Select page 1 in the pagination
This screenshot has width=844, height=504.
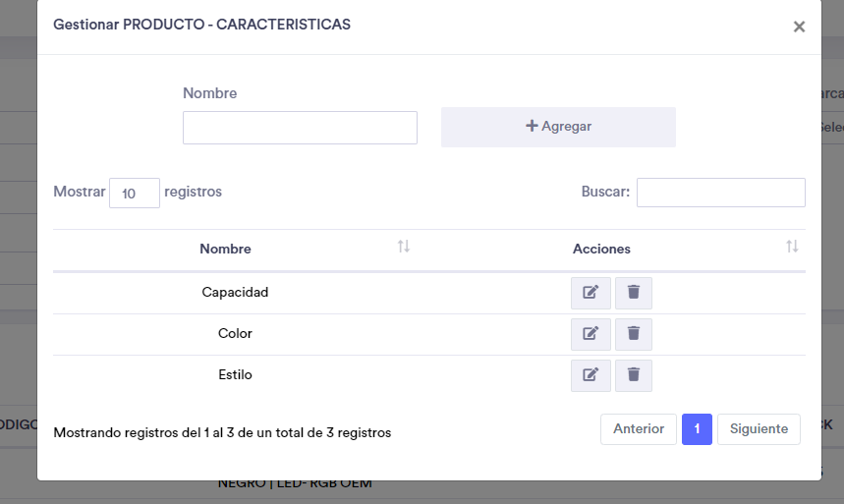pyautogui.click(x=697, y=429)
